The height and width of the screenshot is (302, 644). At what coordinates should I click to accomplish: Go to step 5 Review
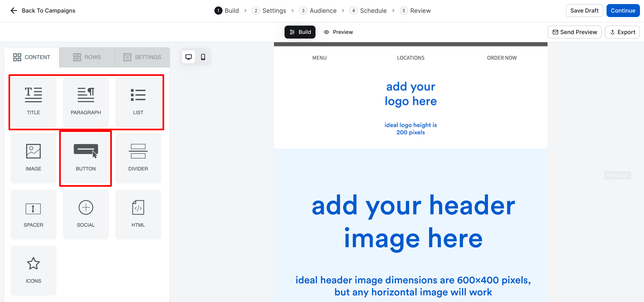point(415,11)
